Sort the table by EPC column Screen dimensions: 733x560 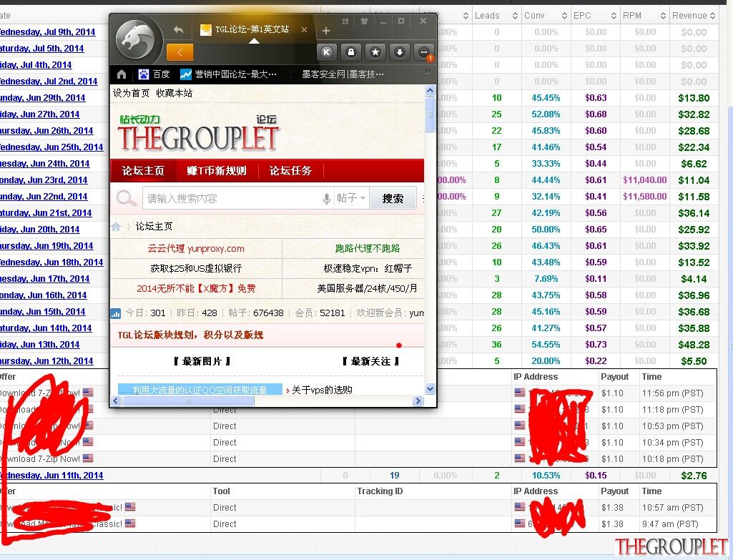(x=595, y=16)
